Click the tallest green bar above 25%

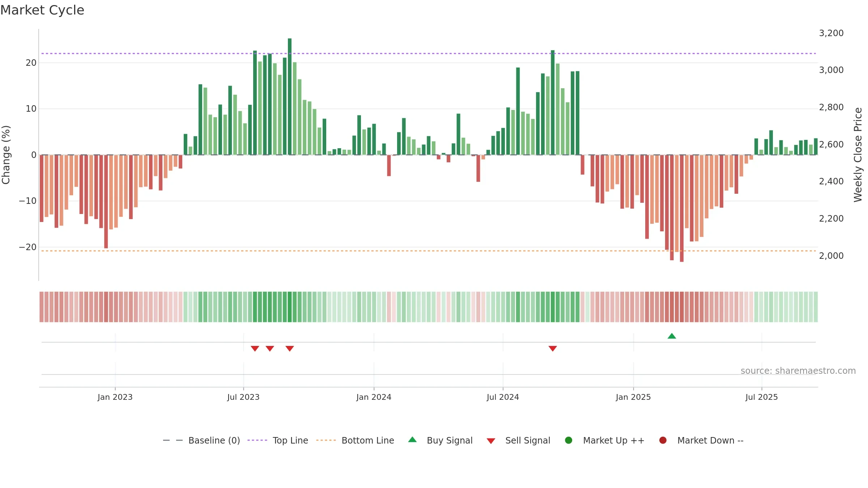point(290,97)
